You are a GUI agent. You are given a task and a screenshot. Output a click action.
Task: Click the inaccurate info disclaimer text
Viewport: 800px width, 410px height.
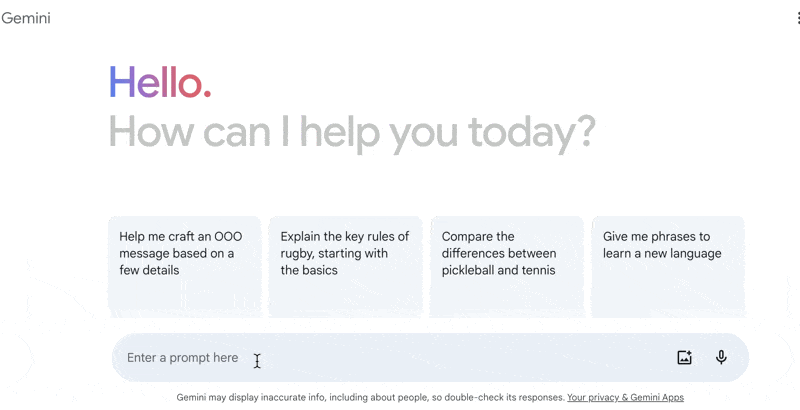pos(370,398)
